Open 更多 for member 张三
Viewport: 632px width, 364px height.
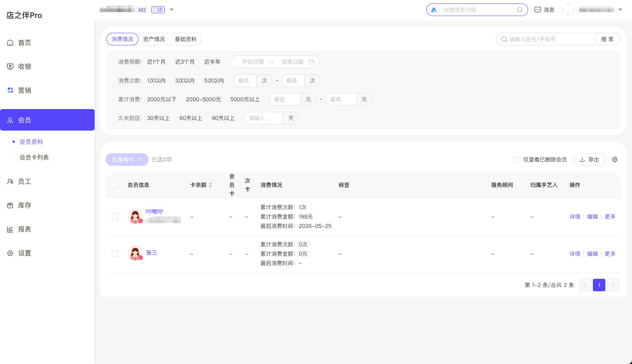point(610,254)
